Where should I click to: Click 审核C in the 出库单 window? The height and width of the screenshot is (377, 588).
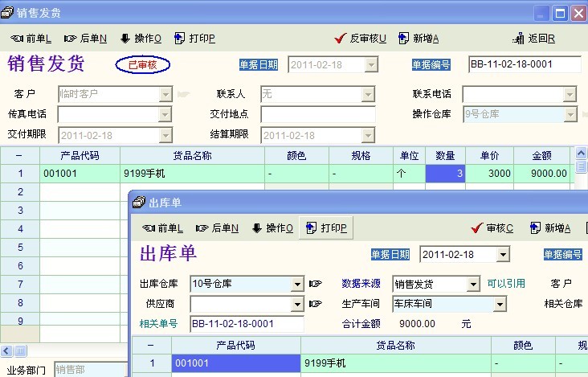(x=492, y=228)
